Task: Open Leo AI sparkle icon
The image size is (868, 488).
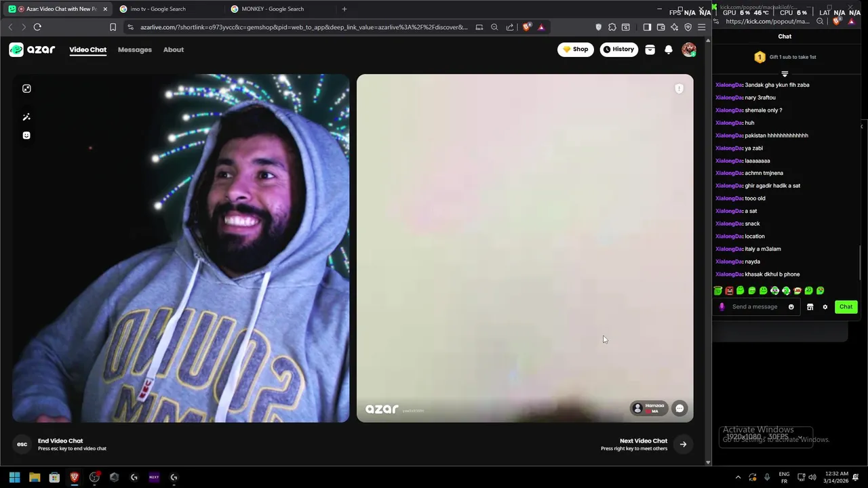Action: (x=674, y=27)
